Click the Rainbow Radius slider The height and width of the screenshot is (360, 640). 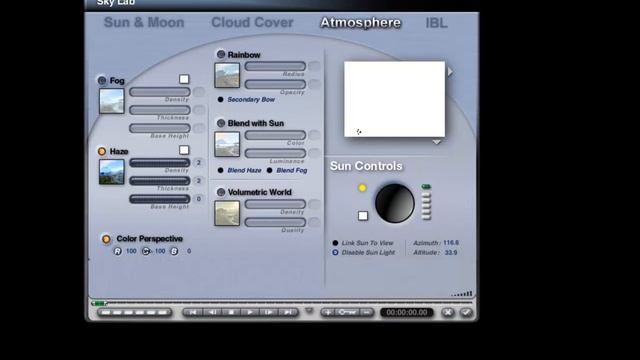(275, 66)
